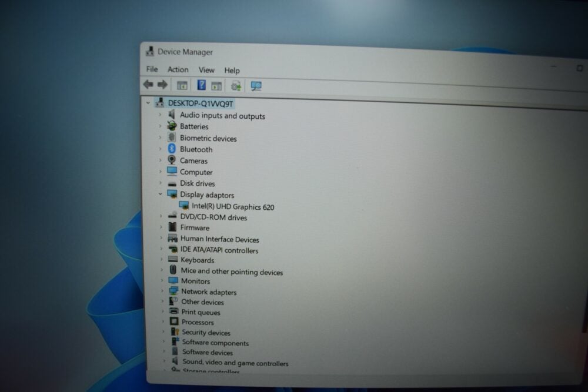Select the Monitors icon

click(173, 280)
